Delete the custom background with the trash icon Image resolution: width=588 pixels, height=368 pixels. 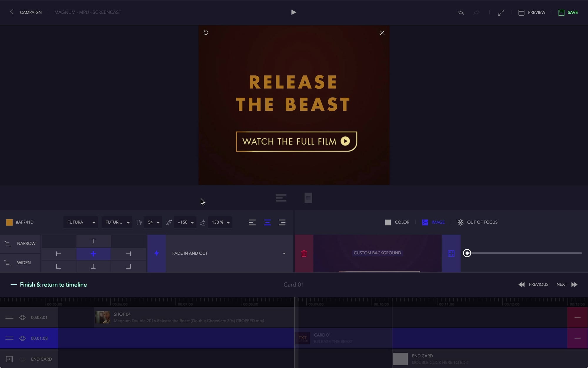pos(304,253)
